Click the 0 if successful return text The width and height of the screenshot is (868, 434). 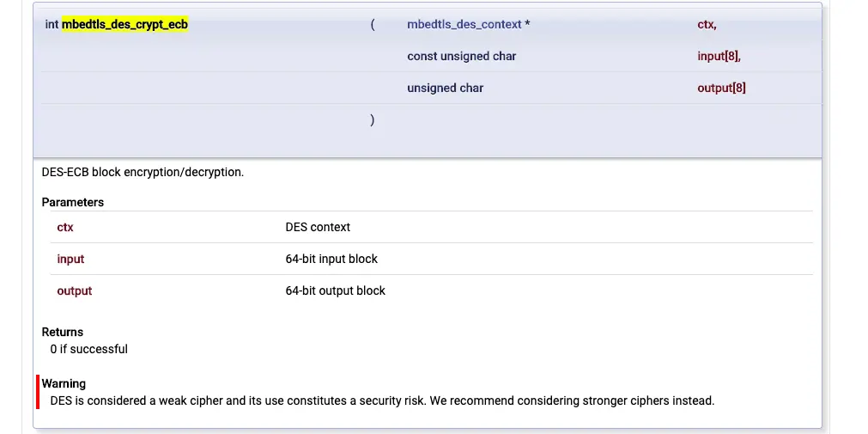88,349
